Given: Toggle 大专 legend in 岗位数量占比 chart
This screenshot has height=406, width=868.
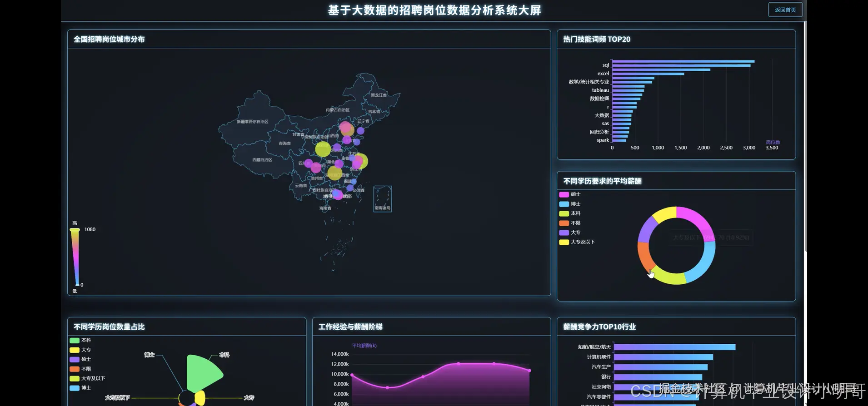Looking at the screenshot, I should coord(80,350).
